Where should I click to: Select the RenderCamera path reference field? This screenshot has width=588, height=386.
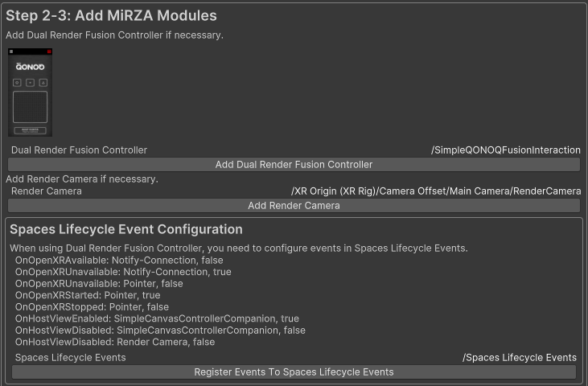coord(436,191)
